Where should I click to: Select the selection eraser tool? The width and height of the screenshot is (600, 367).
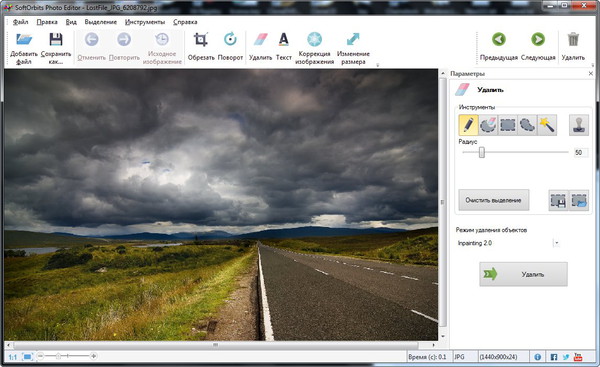point(488,125)
